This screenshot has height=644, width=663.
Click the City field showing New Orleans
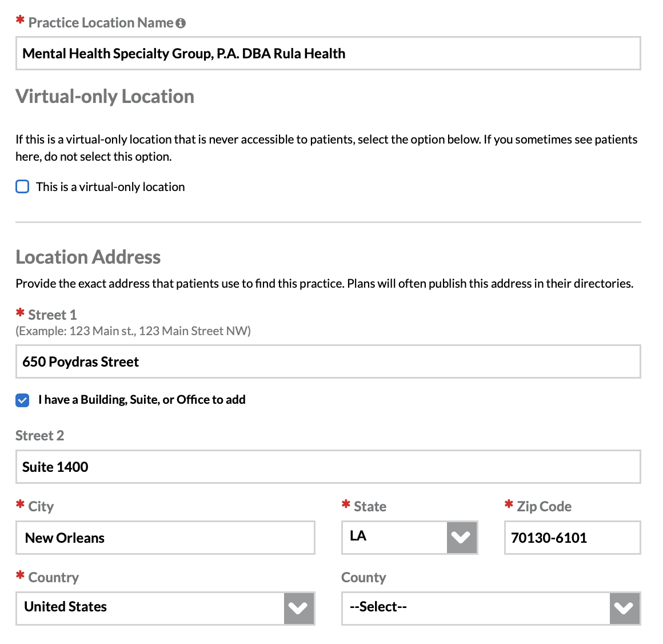(x=165, y=538)
